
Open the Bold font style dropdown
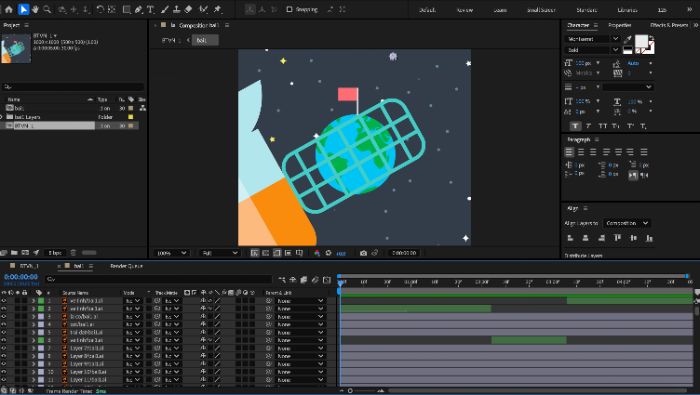click(592, 50)
